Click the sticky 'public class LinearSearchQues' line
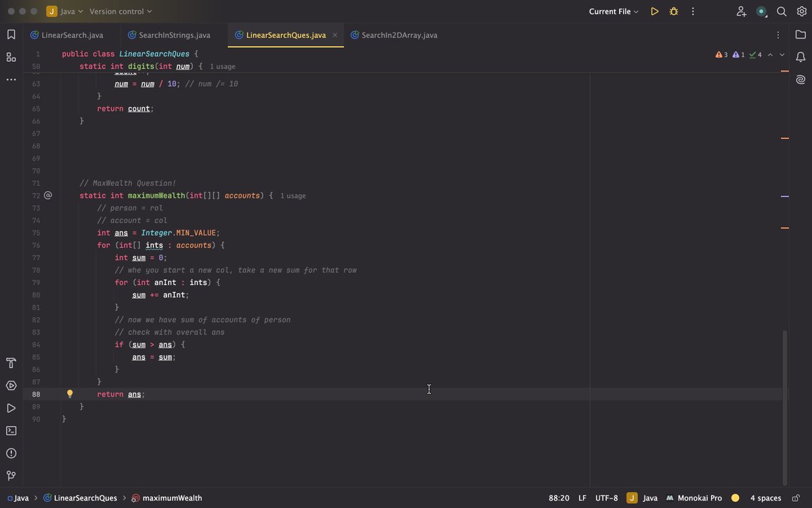The height and width of the screenshot is (508, 812). tap(130, 54)
